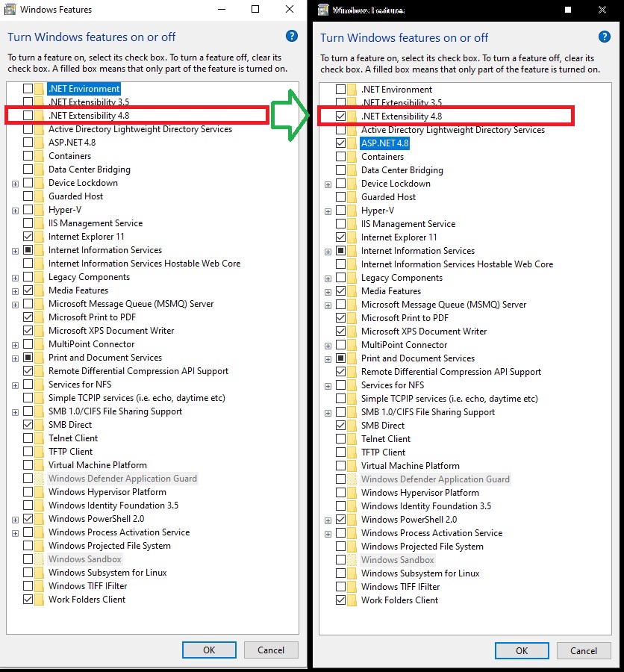Open help icon in left Windows Features window
624x672 pixels.
(291, 36)
